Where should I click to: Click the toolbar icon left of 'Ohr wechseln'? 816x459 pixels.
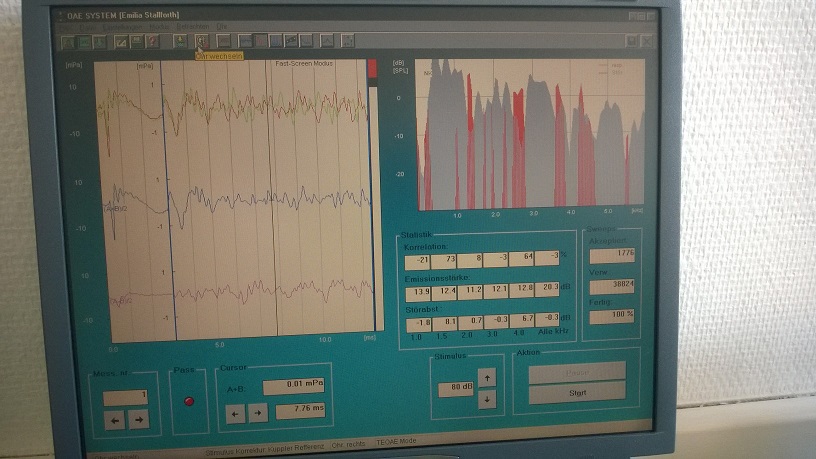180,41
